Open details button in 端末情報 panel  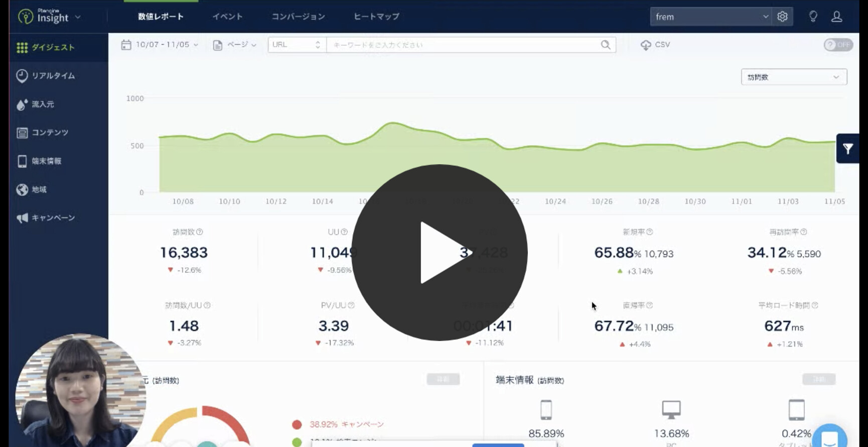819,379
